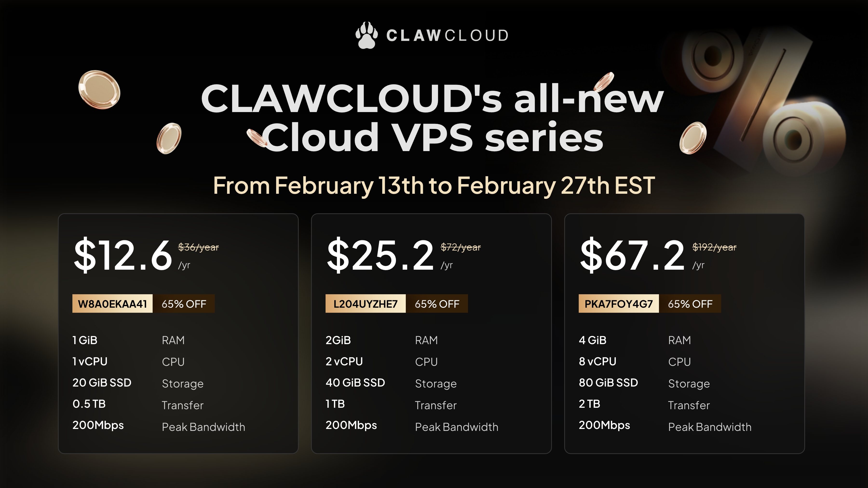Click the 65% OFF badge on the $12.6 plan

pyautogui.click(x=184, y=303)
